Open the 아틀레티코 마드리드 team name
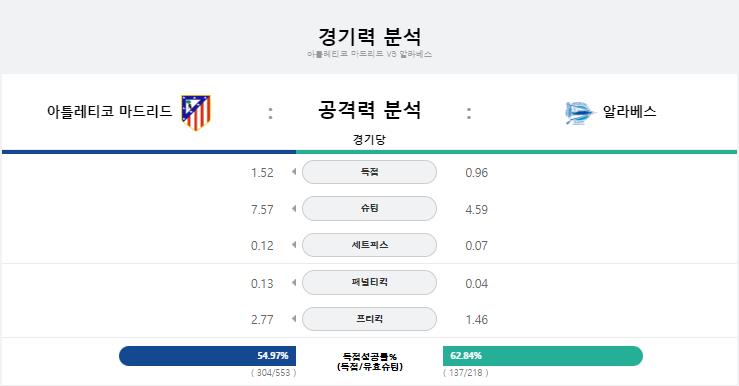 [109, 112]
